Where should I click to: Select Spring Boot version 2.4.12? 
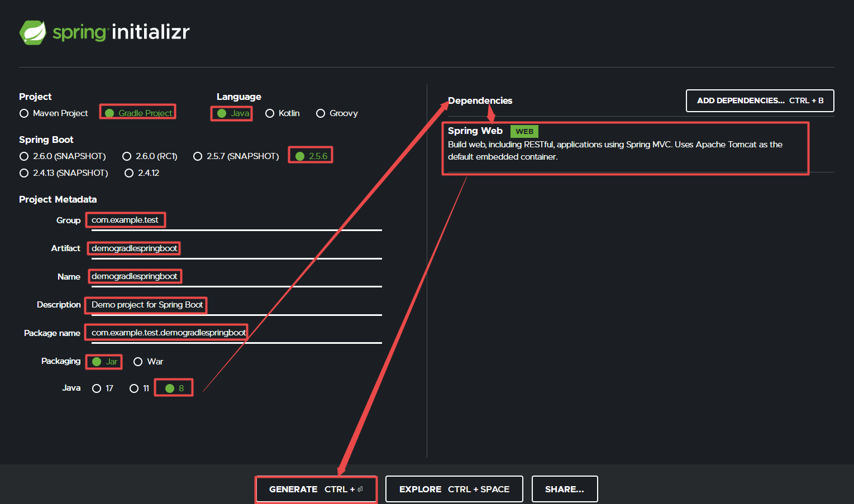(x=142, y=173)
